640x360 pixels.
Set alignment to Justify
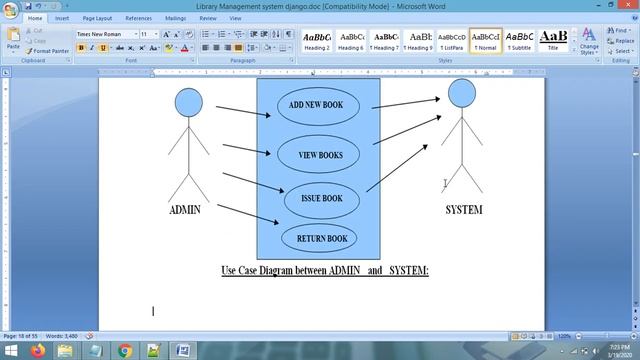point(238,48)
